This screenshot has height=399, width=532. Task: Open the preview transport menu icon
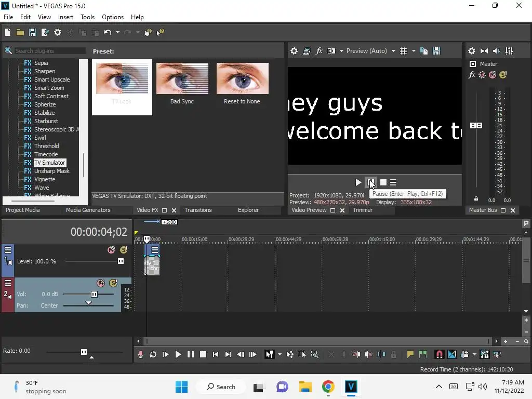(x=393, y=182)
